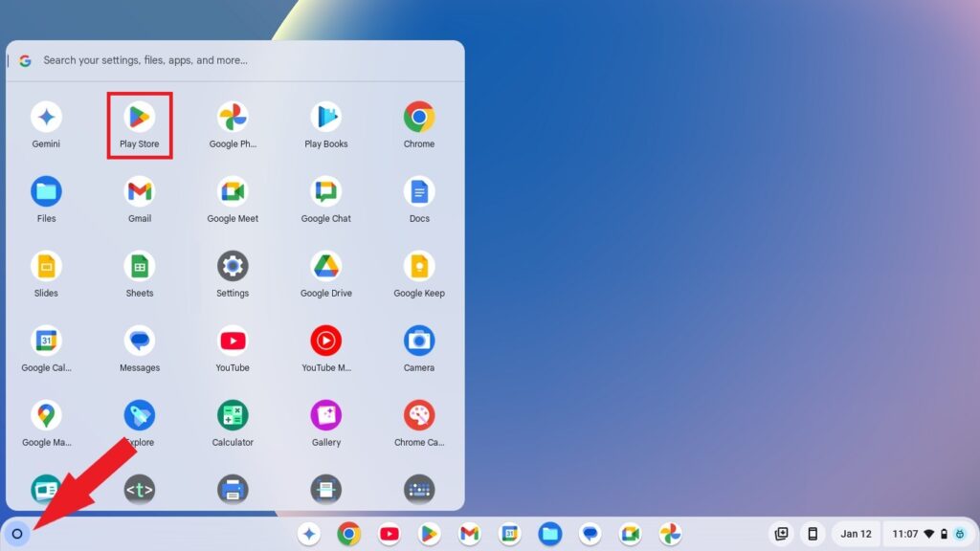Open Gmail from the shelf

(x=469, y=534)
